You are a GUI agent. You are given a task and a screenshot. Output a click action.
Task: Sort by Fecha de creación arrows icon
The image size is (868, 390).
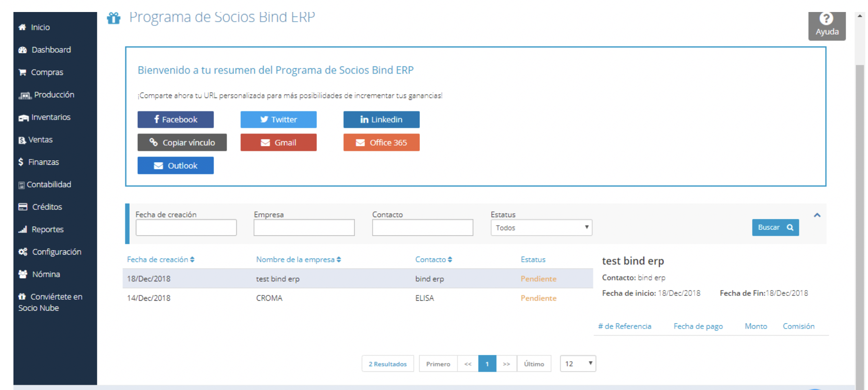click(x=192, y=260)
